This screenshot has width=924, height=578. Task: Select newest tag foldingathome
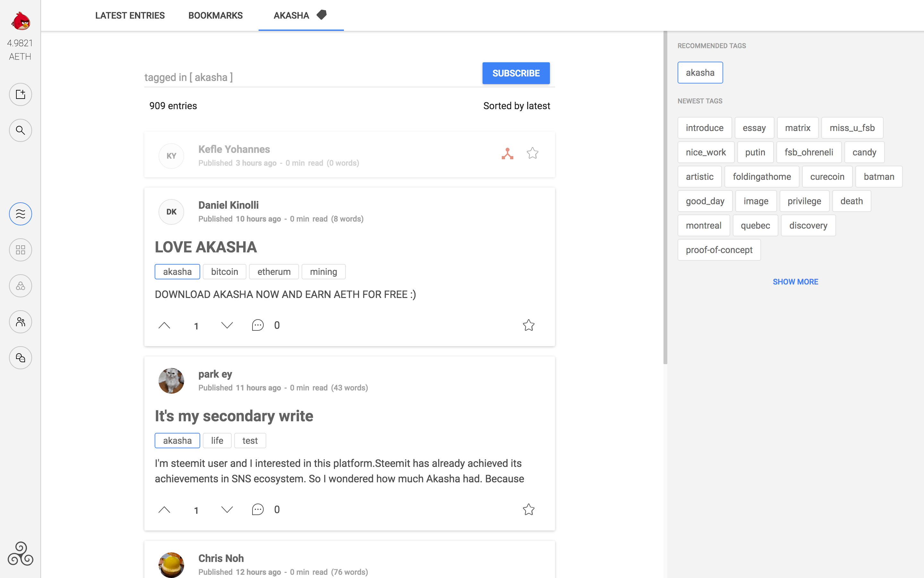coord(762,177)
